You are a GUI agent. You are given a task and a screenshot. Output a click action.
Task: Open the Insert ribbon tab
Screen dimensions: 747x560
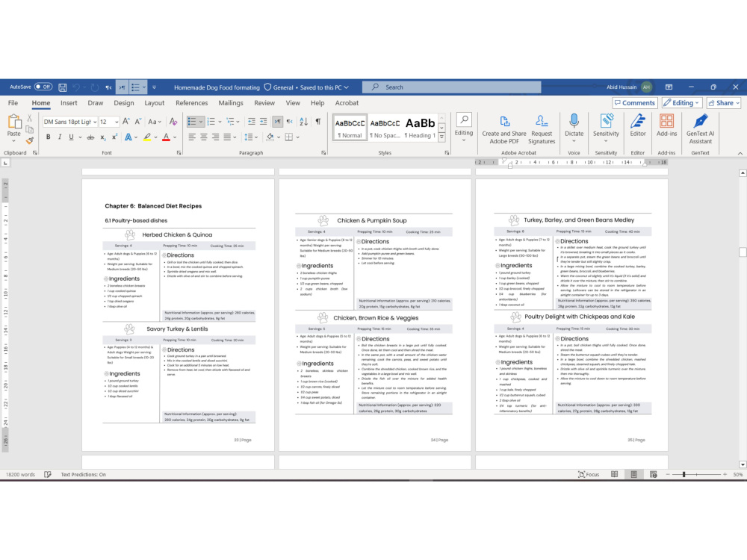click(x=69, y=103)
